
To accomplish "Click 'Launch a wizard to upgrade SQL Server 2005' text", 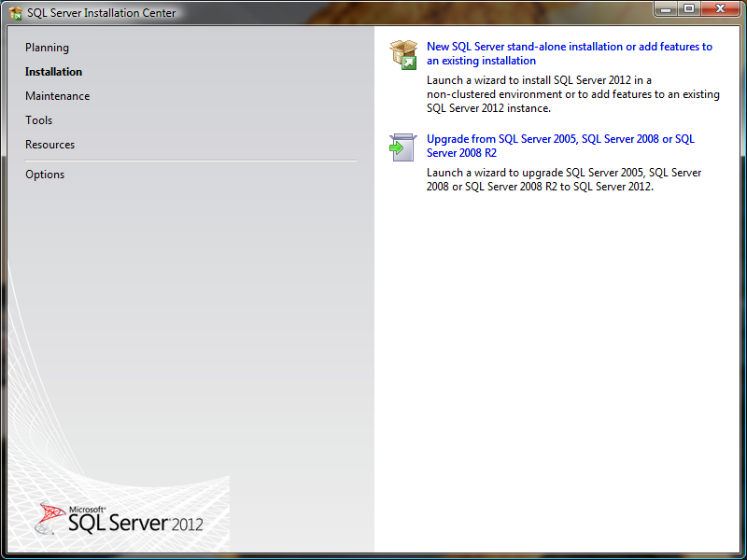I will (564, 179).
